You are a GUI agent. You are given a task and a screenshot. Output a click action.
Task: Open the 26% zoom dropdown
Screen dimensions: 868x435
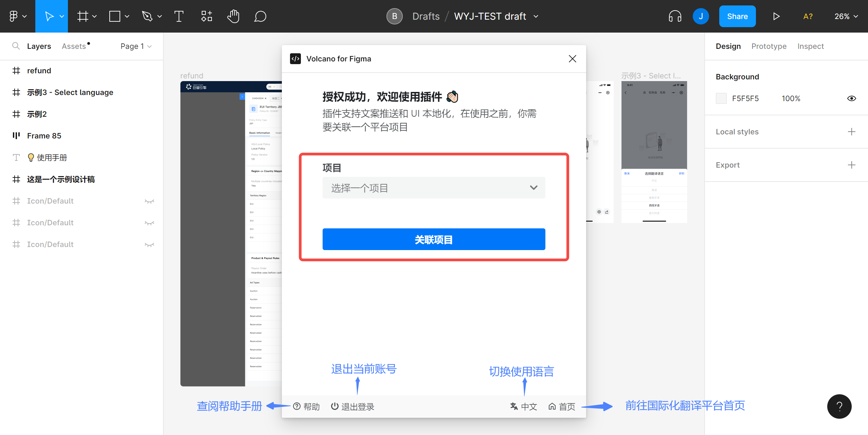click(x=846, y=16)
